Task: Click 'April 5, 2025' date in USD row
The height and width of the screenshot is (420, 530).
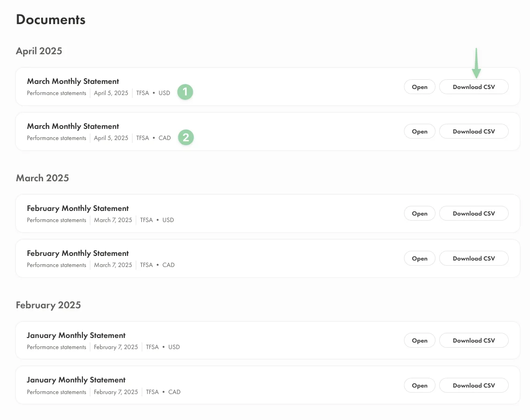Action: (x=111, y=93)
